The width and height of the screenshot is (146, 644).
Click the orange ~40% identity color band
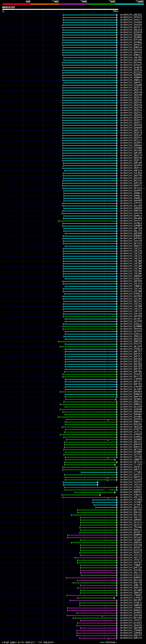pyautogui.click(x=45, y=4)
